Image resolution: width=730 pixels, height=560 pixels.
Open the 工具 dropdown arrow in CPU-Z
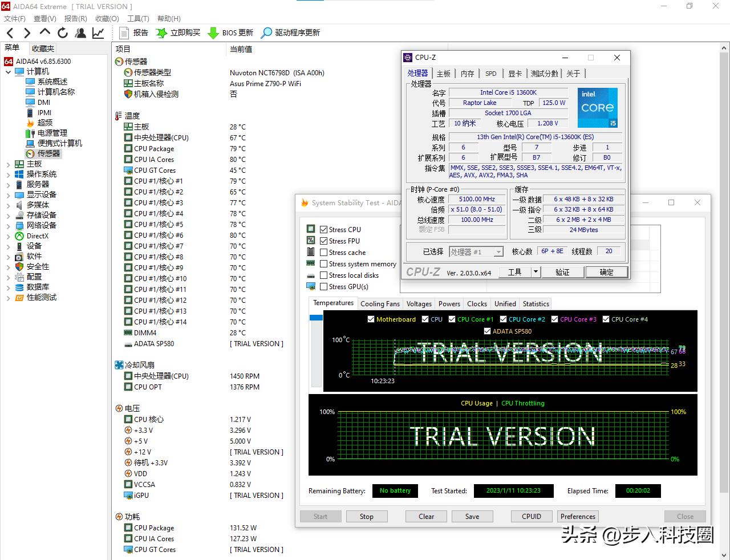pyautogui.click(x=535, y=272)
